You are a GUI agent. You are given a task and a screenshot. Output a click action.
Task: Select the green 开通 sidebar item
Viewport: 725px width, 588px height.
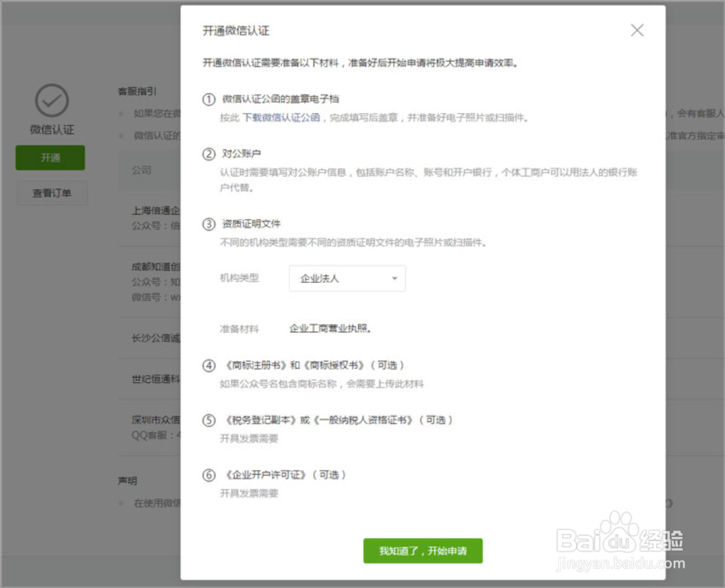pyautogui.click(x=50, y=157)
